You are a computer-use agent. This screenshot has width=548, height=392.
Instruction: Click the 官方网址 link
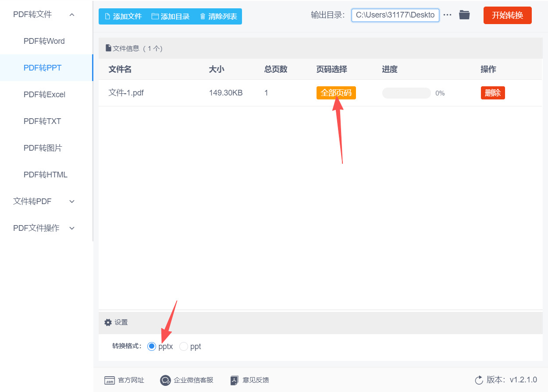[131, 380]
